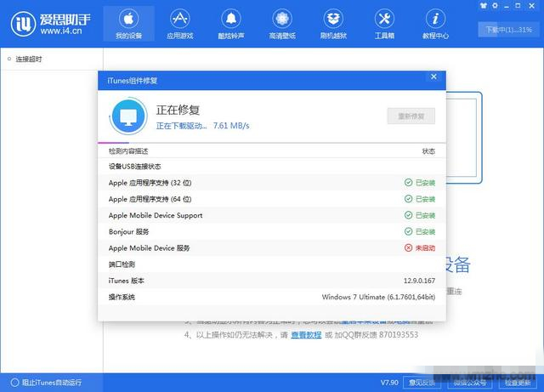The width and height of the screenshot is (544, 392).
Task: Select 连接超时 in the left sidebar
Action: click(x=29, y=59)
